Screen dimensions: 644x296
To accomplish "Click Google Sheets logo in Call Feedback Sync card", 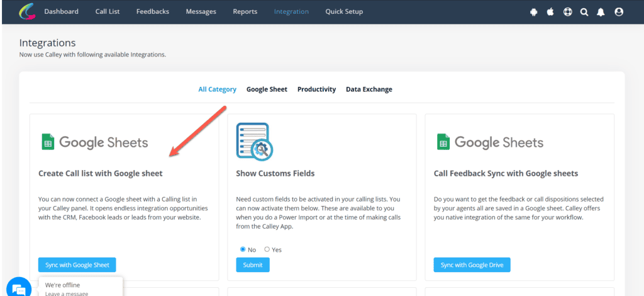I will coord(490,142).
